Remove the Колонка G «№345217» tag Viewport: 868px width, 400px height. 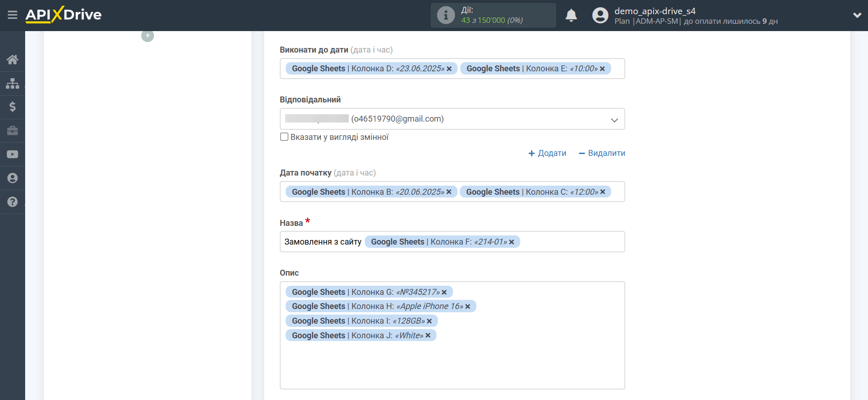tap(444, 292)
